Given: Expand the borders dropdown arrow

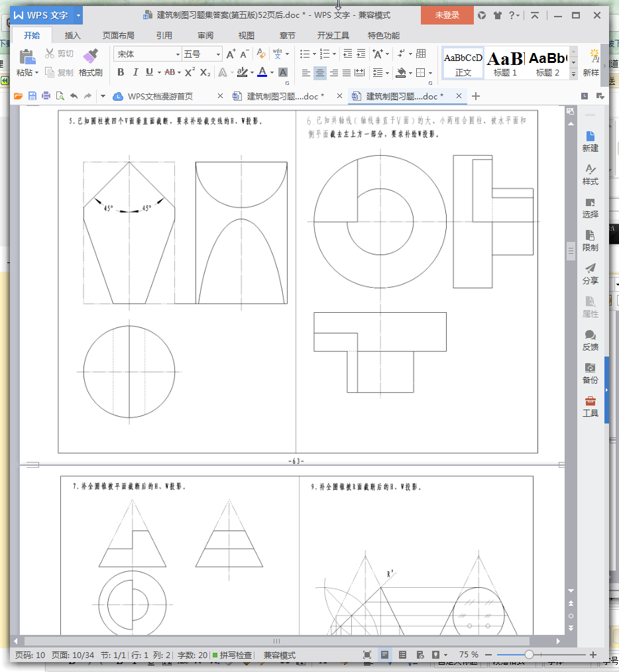Looking at the screenshot, I should pyautogui.click(x=430, y=73).
